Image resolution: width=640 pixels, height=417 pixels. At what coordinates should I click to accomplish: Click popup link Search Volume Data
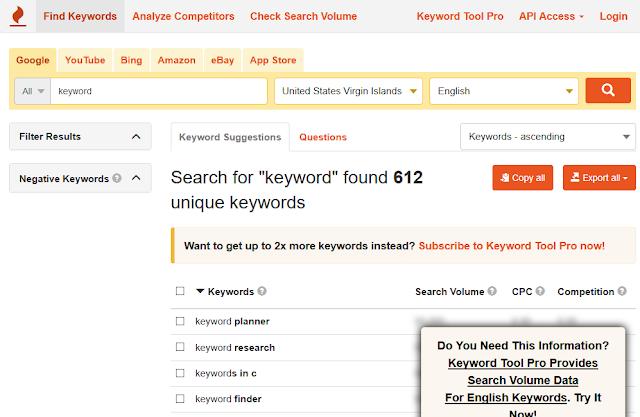(523, 380)
